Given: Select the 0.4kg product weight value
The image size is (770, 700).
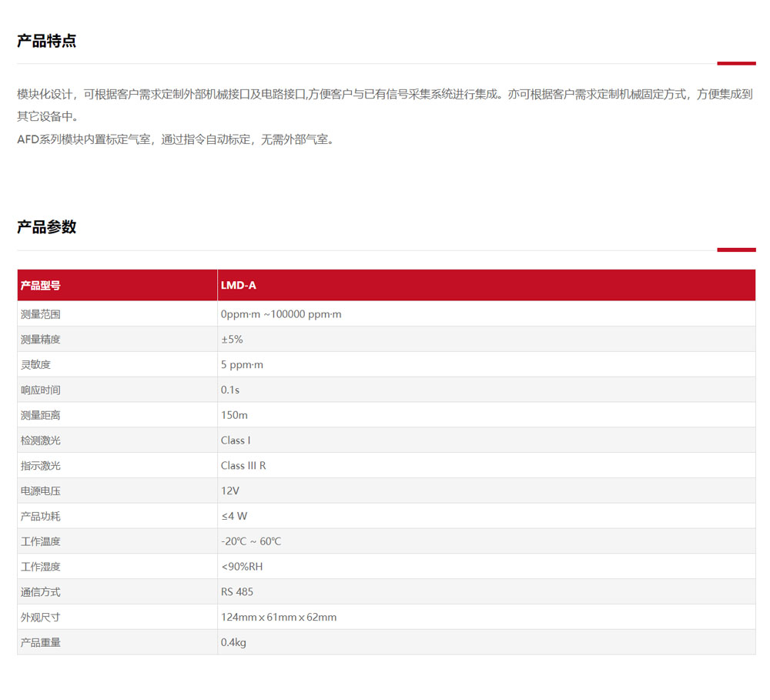Looking at the screenshot, I should pos(233,642).
